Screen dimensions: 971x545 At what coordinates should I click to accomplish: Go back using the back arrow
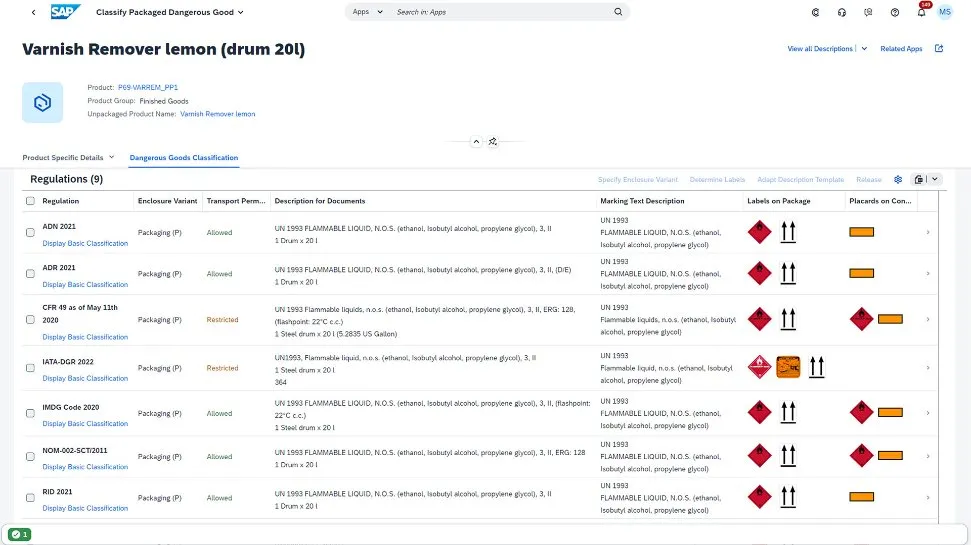pos(34,13)
